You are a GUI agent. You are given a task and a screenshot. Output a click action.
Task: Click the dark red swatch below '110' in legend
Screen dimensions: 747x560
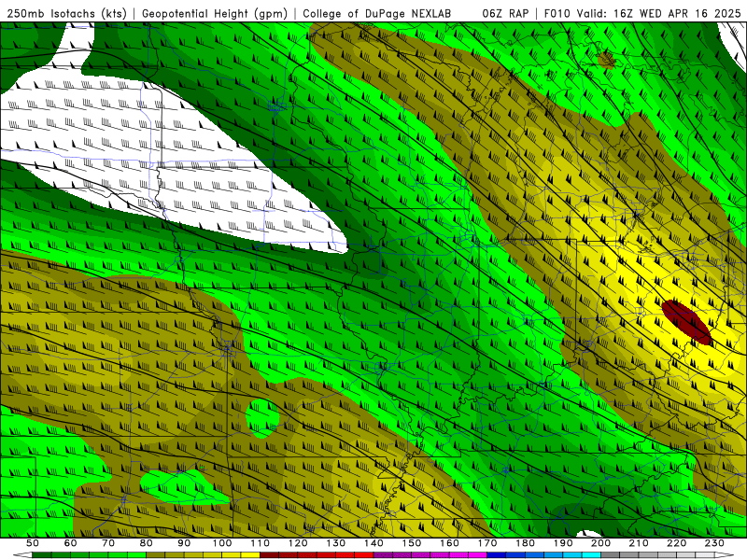point(269,555)
